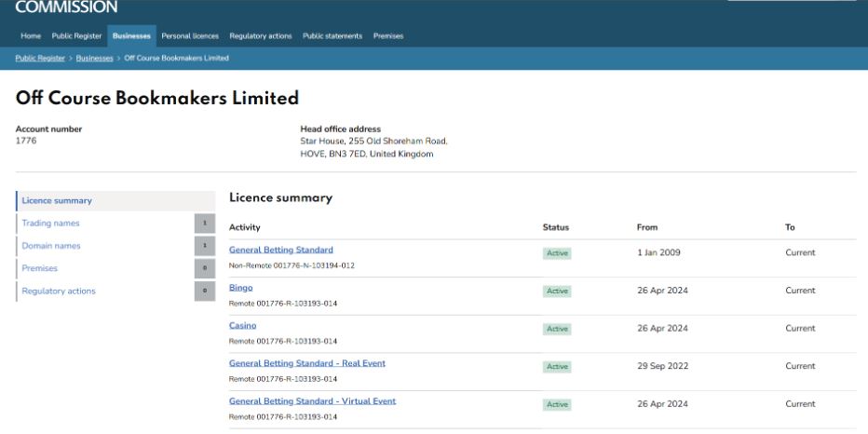Click the Activity column header

(245, 227)
